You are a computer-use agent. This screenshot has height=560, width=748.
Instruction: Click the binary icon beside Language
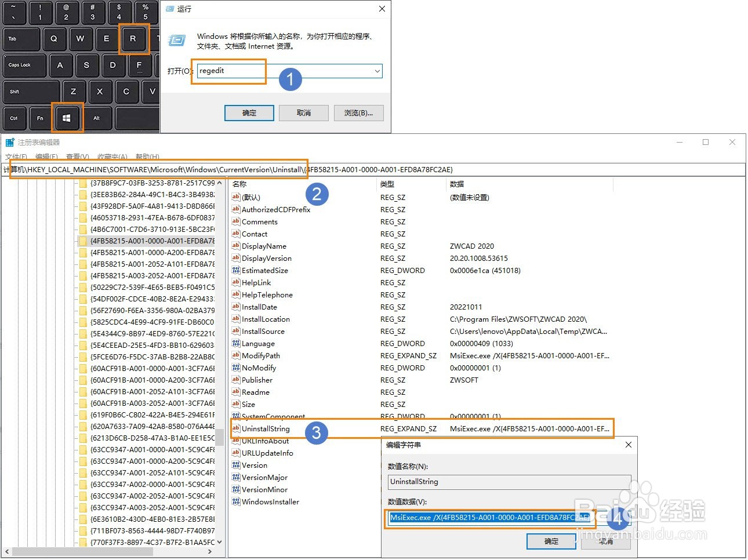coord(235,343)
